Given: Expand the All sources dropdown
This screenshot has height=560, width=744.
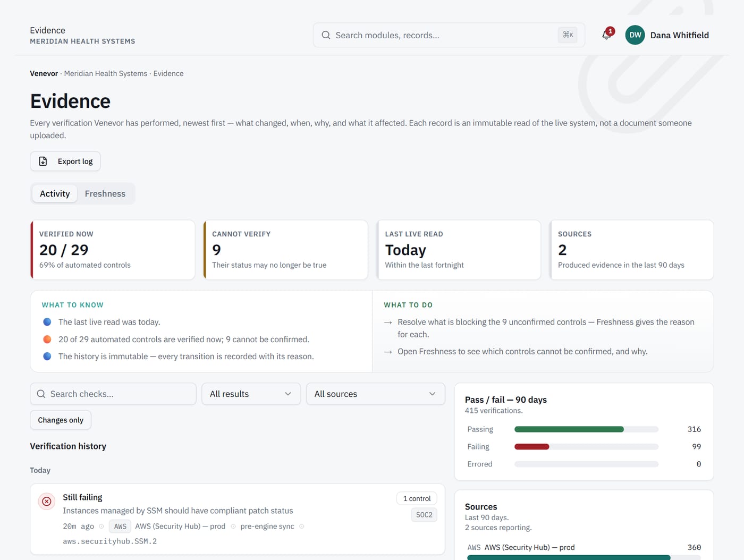Looking at the screenshot, I should point(375,394).
